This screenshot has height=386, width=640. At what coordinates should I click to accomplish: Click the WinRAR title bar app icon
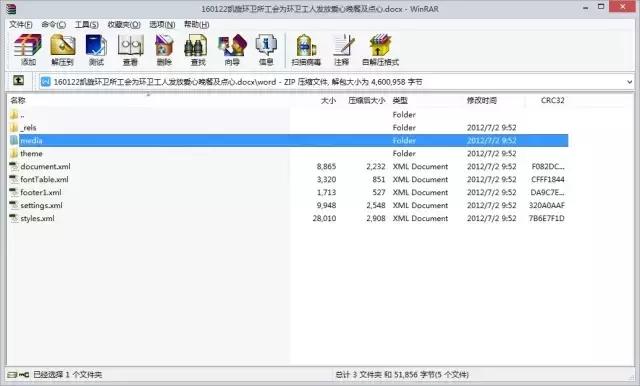tap(11, 8)
